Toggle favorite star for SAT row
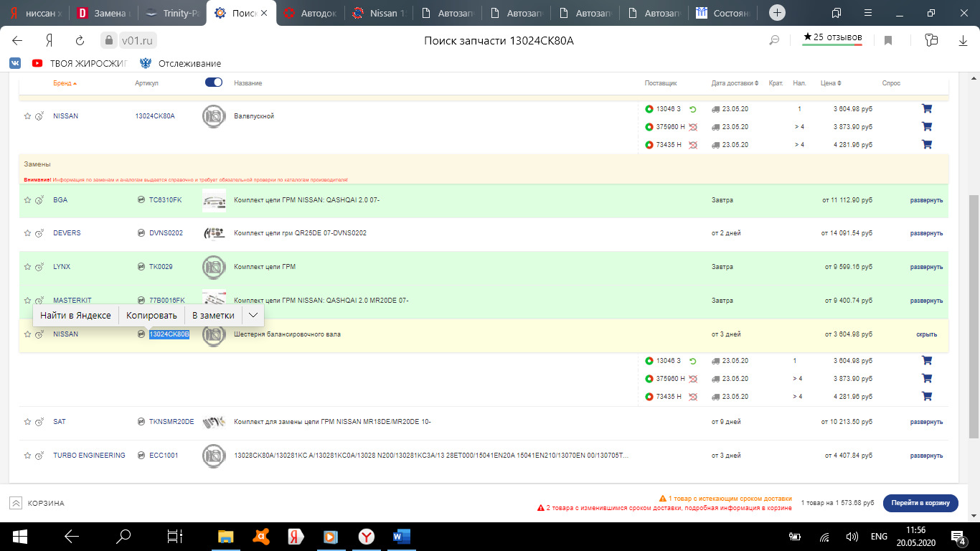The image size is (980, 551). pyautogui.click(x=27, y=422)
